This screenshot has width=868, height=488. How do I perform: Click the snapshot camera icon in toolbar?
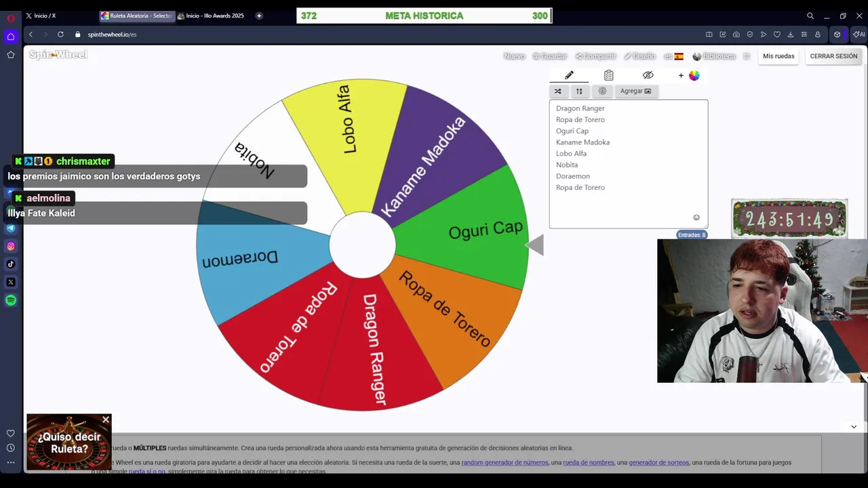(x=736, y=35)
